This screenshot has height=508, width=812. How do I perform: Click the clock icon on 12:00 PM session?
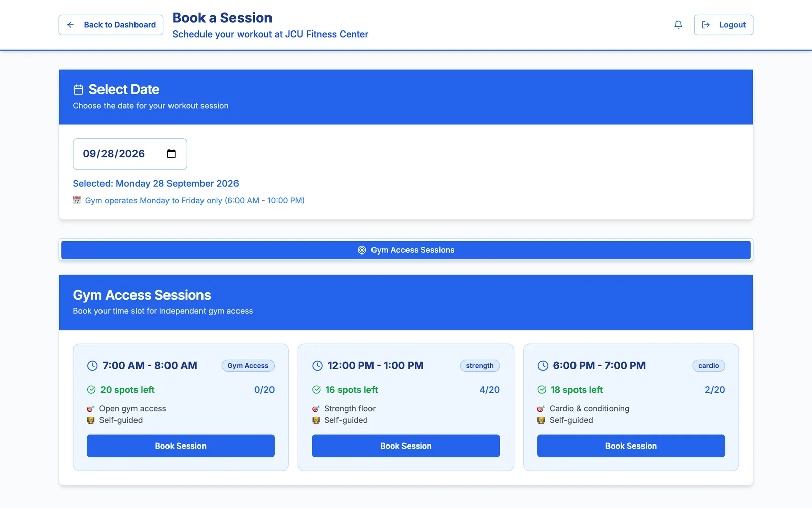point(317,366)
